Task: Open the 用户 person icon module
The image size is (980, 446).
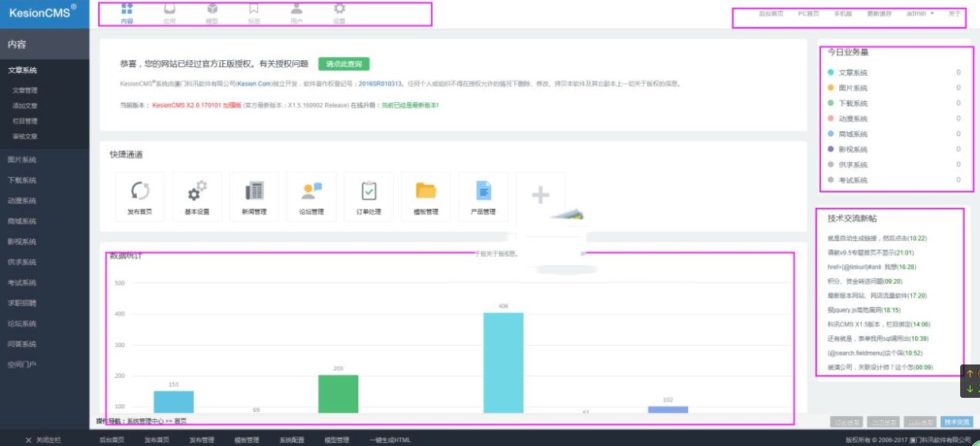Action: click(297, 13)
